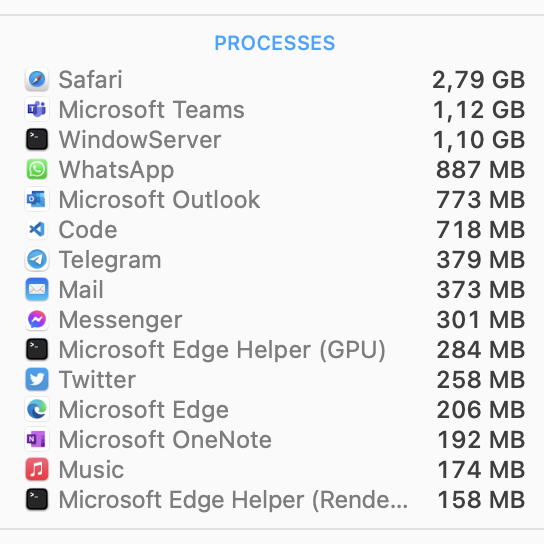Open the PROCESSES section header

click(274, 43)
